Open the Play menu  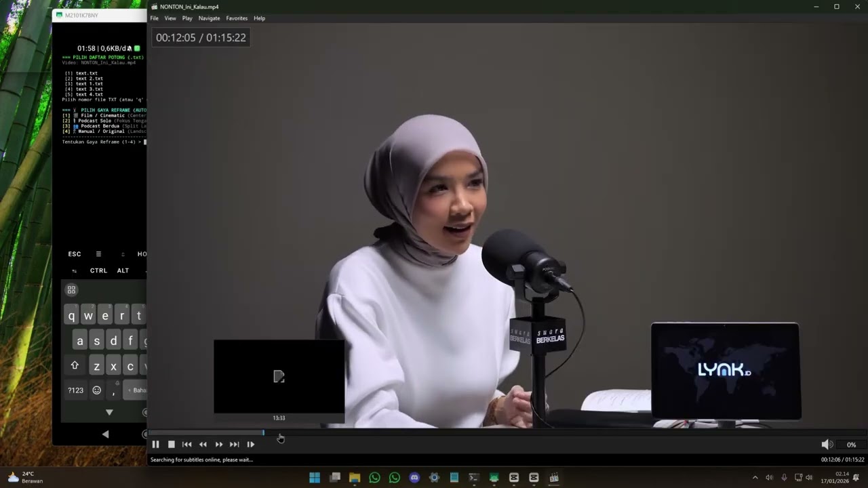coord(187,18)
